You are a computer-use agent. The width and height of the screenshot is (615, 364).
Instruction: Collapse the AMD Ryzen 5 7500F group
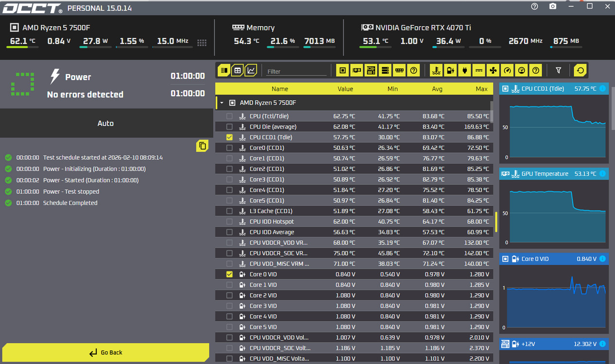tap(222, 103)
